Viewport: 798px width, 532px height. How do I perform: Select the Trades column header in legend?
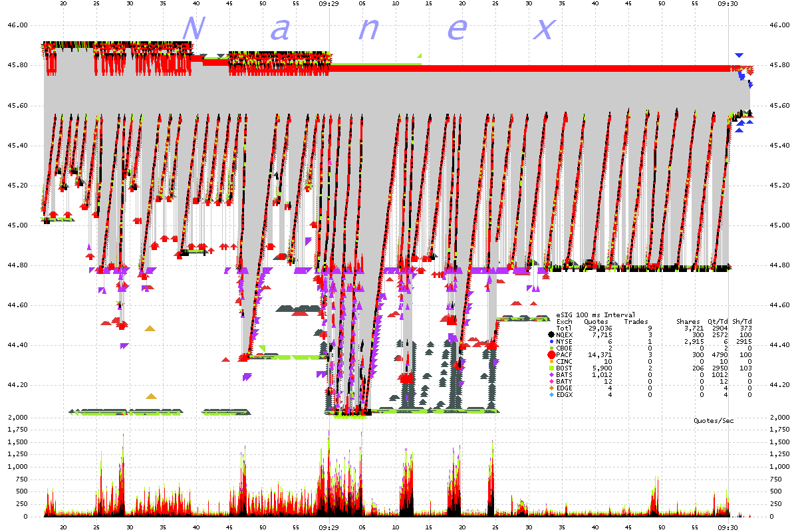636,321
